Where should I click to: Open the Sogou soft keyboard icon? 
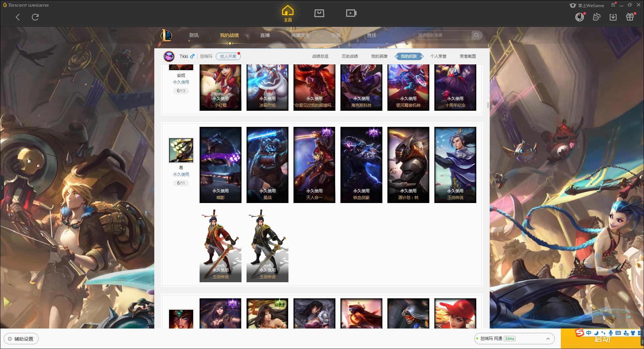coord(618,333)
